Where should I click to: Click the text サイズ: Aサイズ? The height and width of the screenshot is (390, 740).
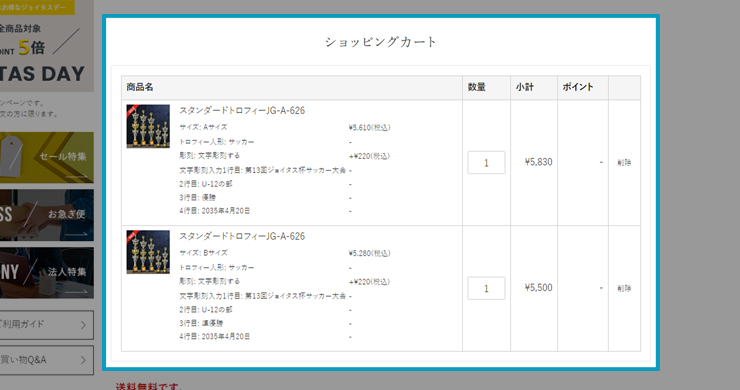[x=203, y=127]
